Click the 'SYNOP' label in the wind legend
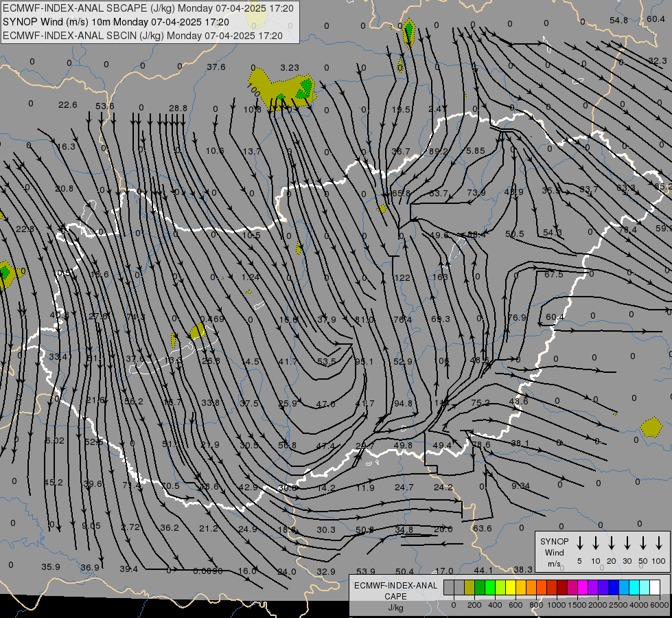The height and width of the screenshot is (618, 672). pos(554,541)
